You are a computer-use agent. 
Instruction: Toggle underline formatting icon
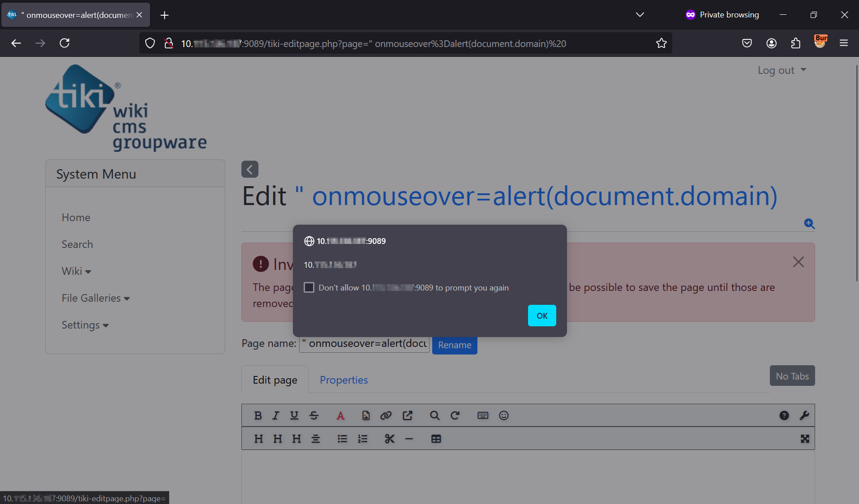(294, 415)
